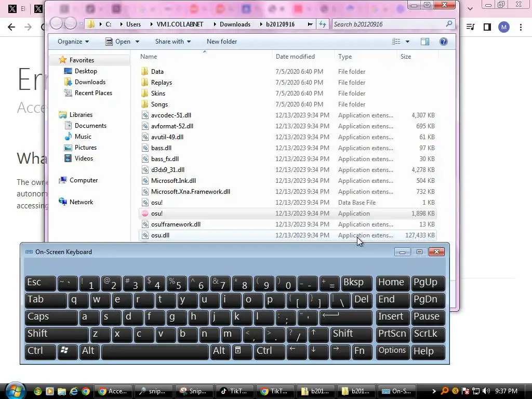532x399 pixels.
Task: Toggle the right Shift key on keyboard
Action: (x=351, y=335)
